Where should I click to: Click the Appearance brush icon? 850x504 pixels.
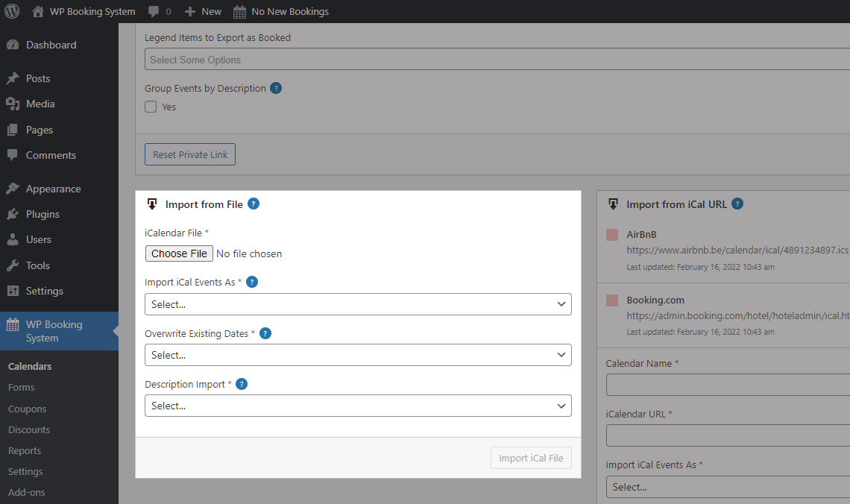(13, 189)
